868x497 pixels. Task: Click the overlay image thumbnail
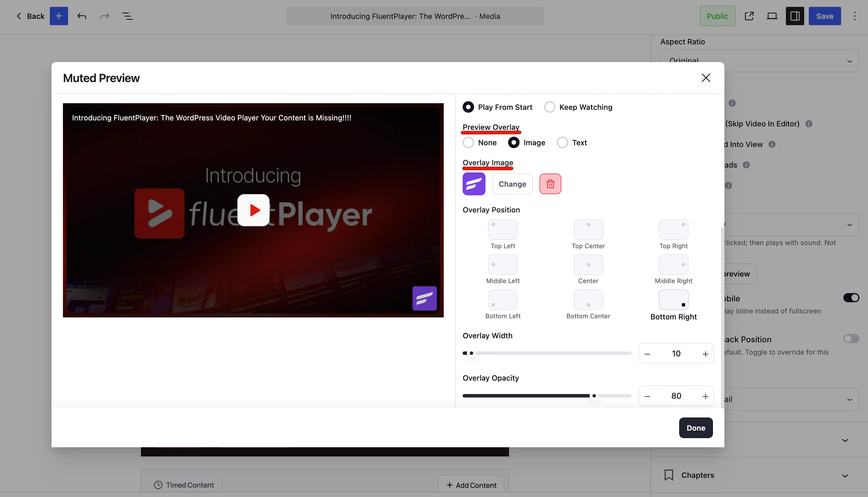pyautogui.click(x=473, y=184)
